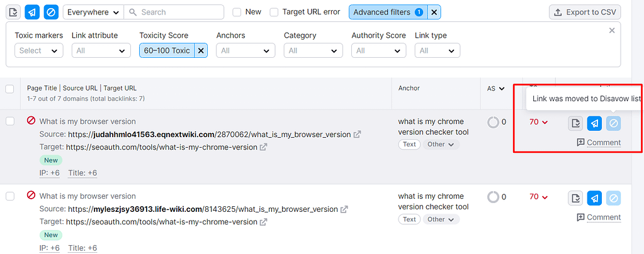Click toxic marker icon on eqnextwiki.com row
The image size is (644, 254).
point(31,121)
